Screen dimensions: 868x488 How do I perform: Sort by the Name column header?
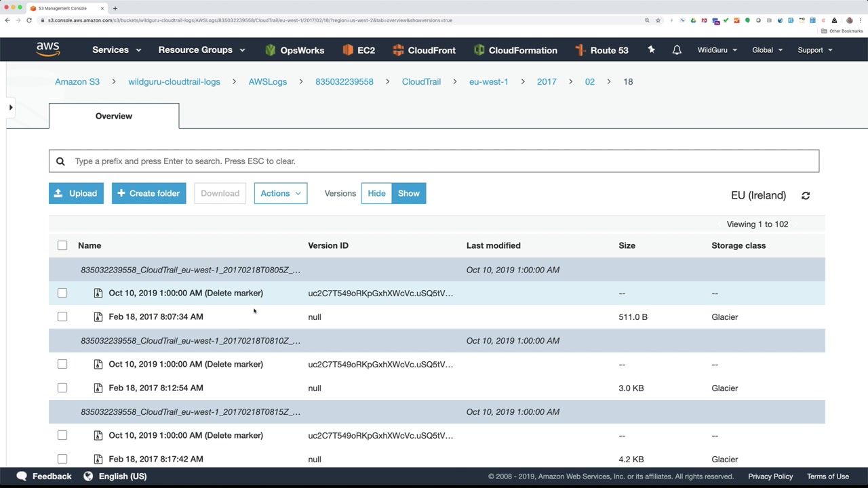pyautogui.click(x=90, y=245)
